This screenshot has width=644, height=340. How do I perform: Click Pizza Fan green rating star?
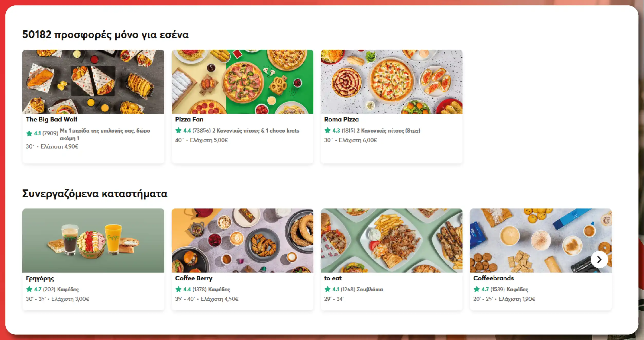(x=178, y=130)
